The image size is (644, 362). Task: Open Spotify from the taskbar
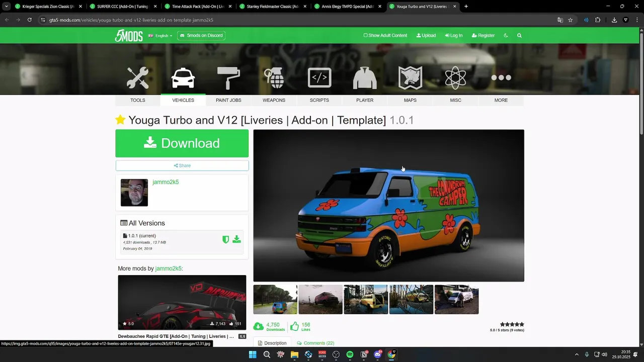350,354
